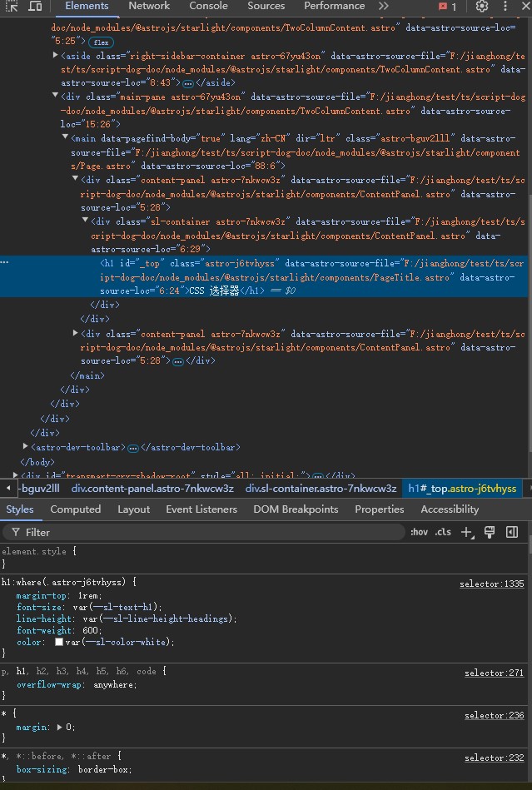
Task: Show more DevTools tabs chevron
Action: (383, 6)
